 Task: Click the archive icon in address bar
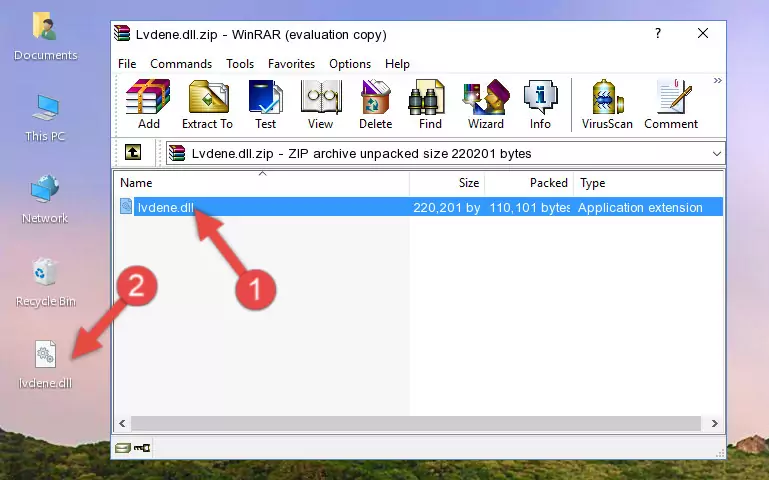(x=177, y=153)
